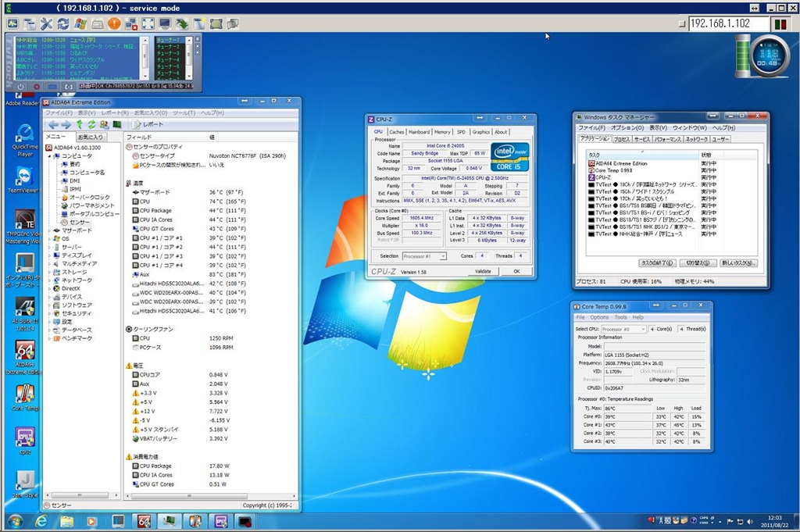Click the chat bubbles icon in viewer toolbar
This screenshot has height=532, width=800.
tap(233, 23)
